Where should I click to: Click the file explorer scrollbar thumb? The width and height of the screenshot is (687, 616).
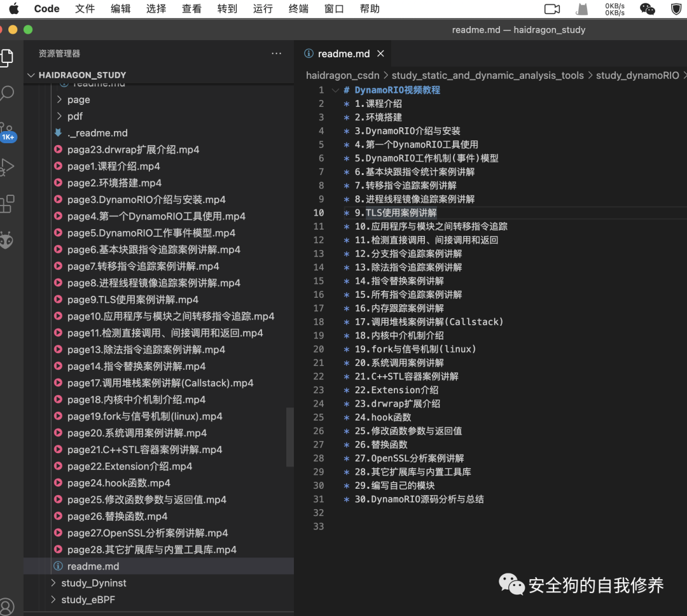point(289,437)
